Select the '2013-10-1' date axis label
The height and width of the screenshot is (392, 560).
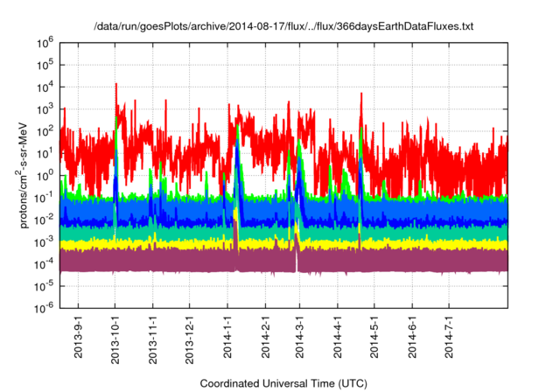point(115,340)
